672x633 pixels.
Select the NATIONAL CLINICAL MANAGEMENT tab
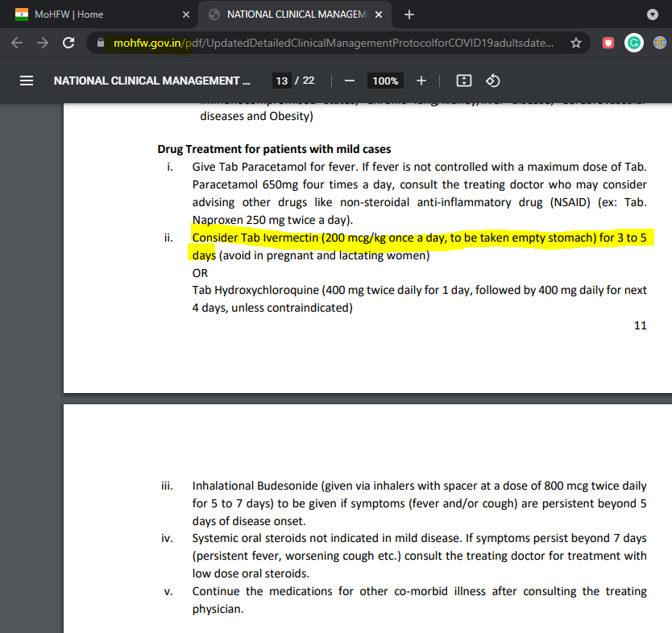[297, 14]
